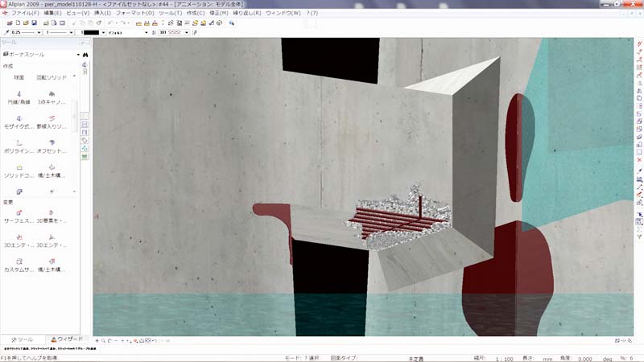Screen dimensions: 644x362
Task: Click the 図面タイプ status entry
Action: (344, 358)
